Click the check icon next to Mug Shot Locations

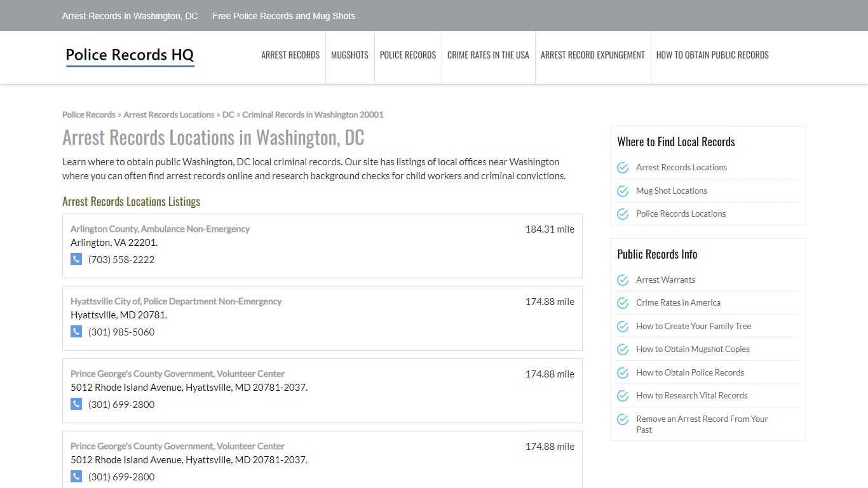[x=623, y=191]
